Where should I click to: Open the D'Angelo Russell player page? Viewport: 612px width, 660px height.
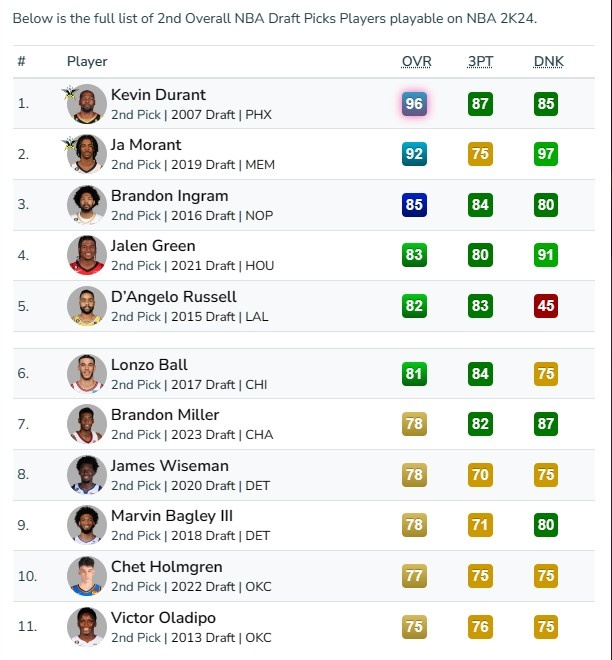173,297
